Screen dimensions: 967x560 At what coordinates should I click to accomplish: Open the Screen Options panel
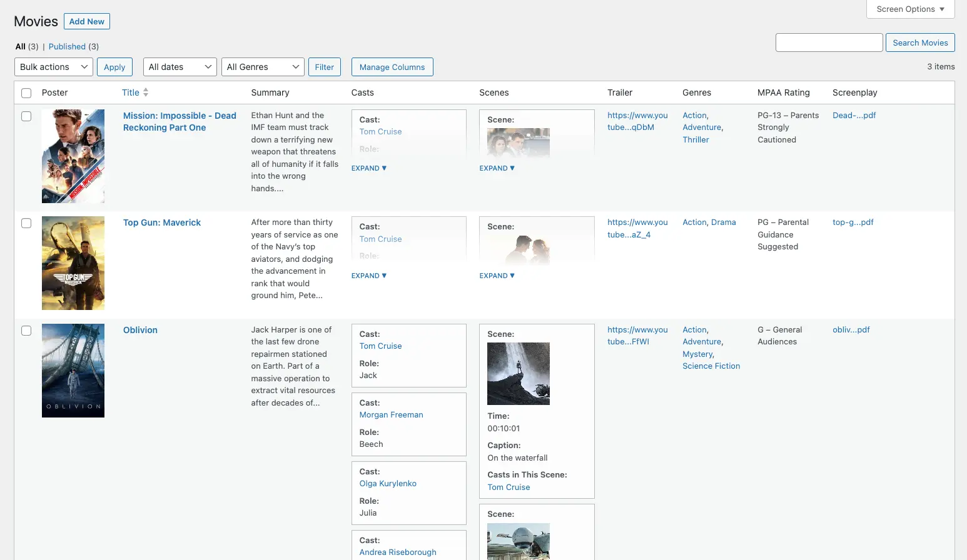coord(910,9)
